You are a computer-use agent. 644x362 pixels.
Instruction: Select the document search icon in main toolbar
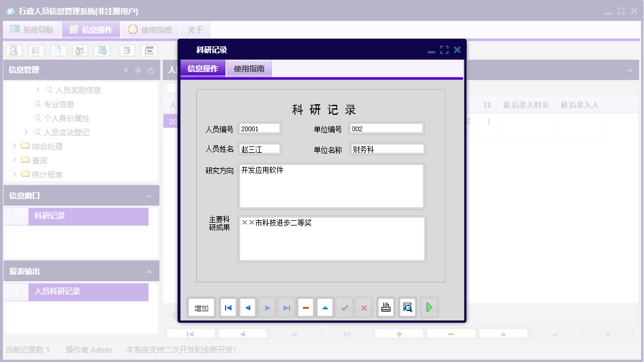click(x=12, y=50)
